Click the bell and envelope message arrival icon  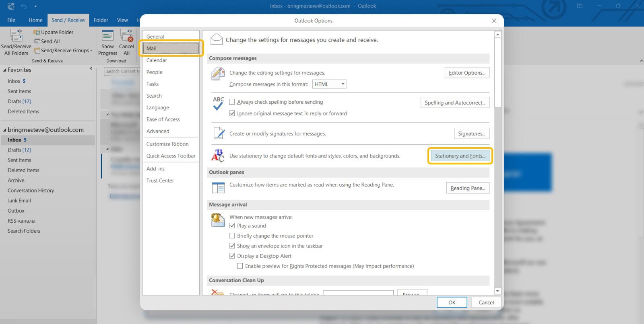(218, 220)
